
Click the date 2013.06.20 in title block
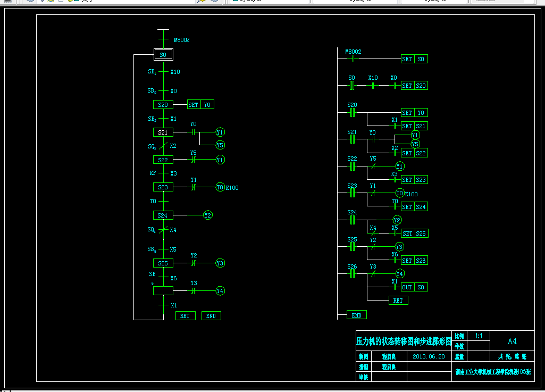click(429, 356)
